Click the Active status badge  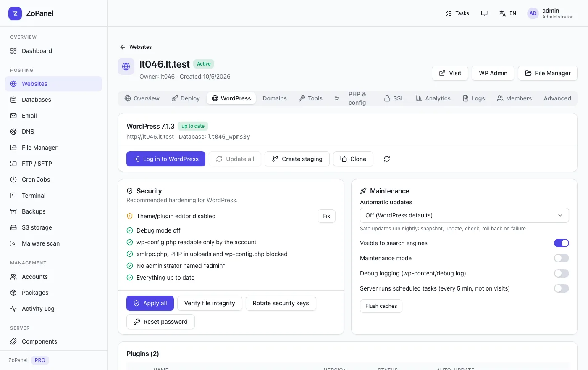point(204,64)
